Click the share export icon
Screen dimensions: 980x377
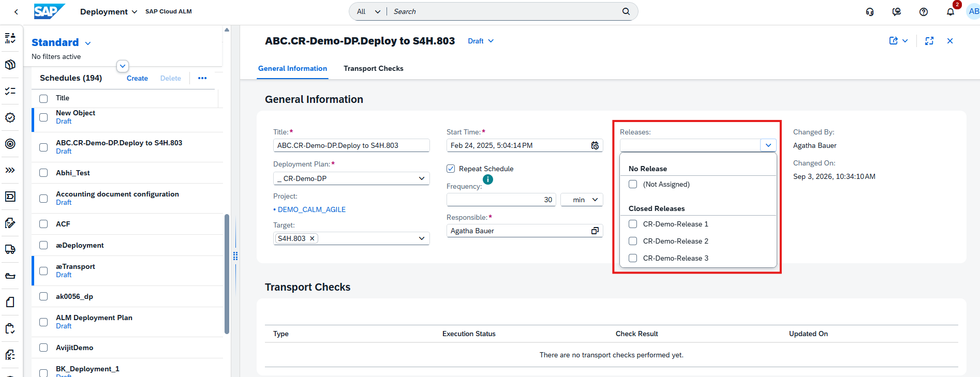tap(894, 41)
